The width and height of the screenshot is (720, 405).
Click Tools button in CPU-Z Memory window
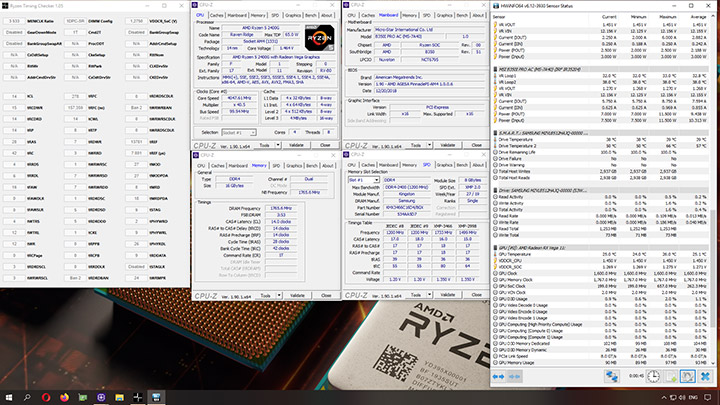265,295
